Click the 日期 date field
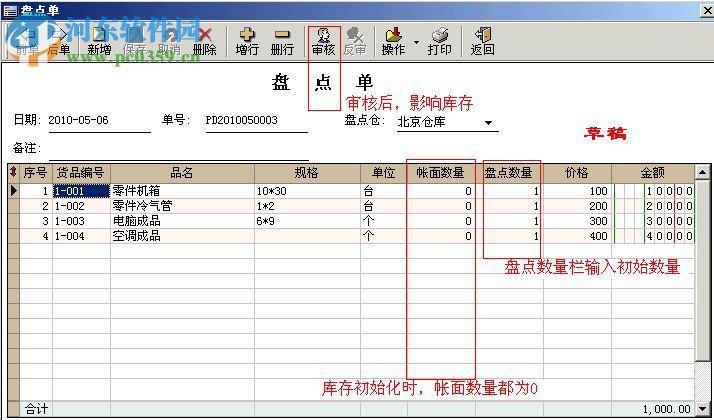 click(99, 121)
